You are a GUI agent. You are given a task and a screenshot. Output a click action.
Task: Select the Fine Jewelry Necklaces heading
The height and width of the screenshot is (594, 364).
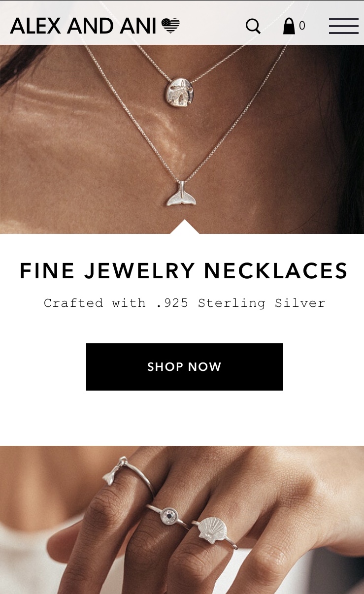184,271
